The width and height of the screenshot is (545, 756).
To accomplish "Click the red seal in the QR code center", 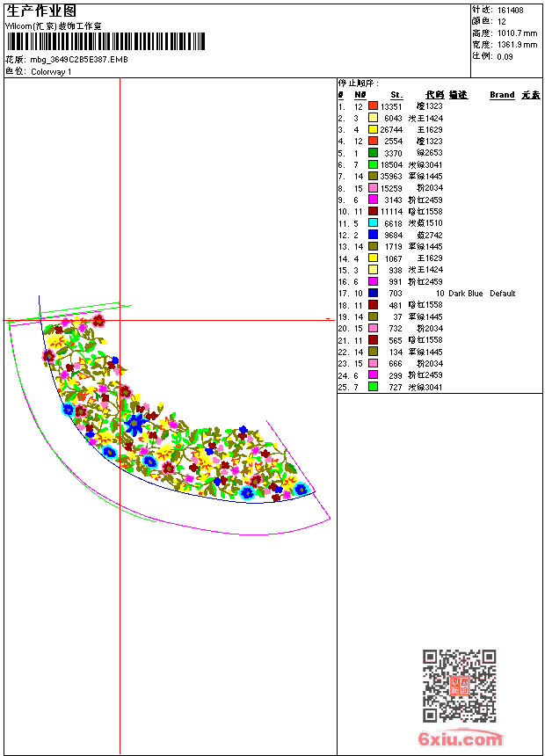I will 460,687.
